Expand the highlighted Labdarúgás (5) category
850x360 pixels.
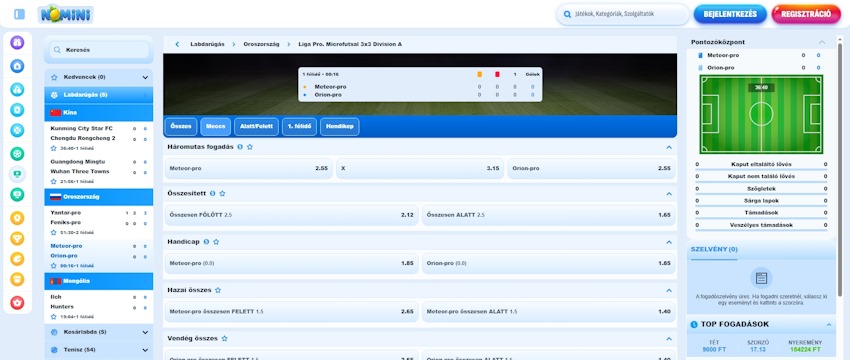pyautogui.click(x=99, y=95)
